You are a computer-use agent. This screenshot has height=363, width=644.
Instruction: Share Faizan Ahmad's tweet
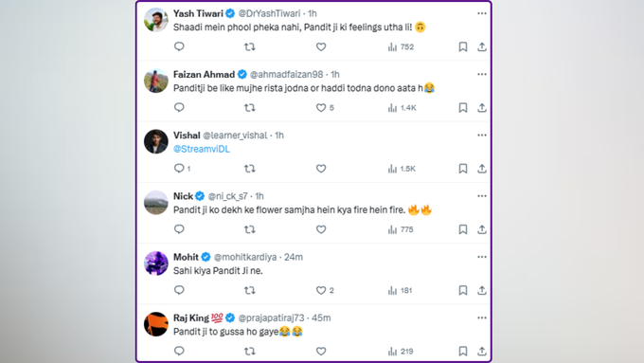coord(482,108)
